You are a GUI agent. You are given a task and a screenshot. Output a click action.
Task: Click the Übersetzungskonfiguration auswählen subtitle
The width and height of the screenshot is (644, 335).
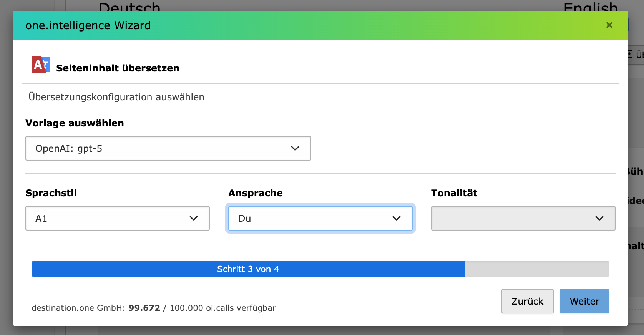(116, 97)
